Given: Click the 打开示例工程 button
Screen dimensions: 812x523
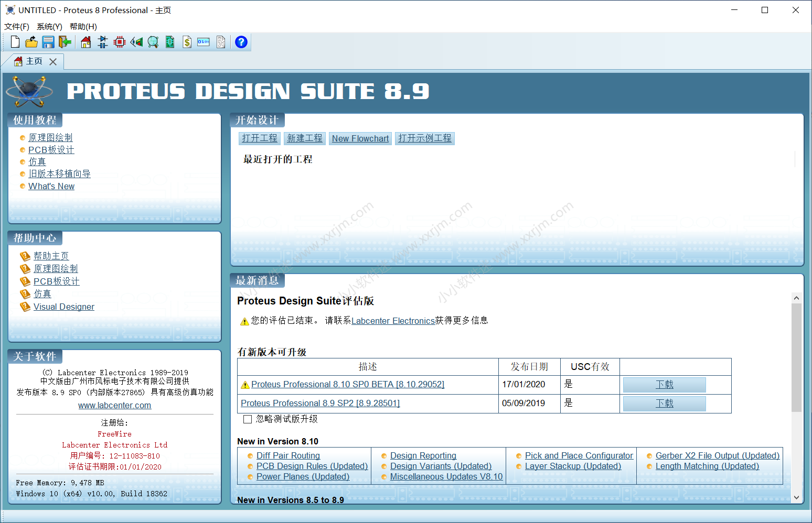Looking at the screenshot, I should coord(425,138).
